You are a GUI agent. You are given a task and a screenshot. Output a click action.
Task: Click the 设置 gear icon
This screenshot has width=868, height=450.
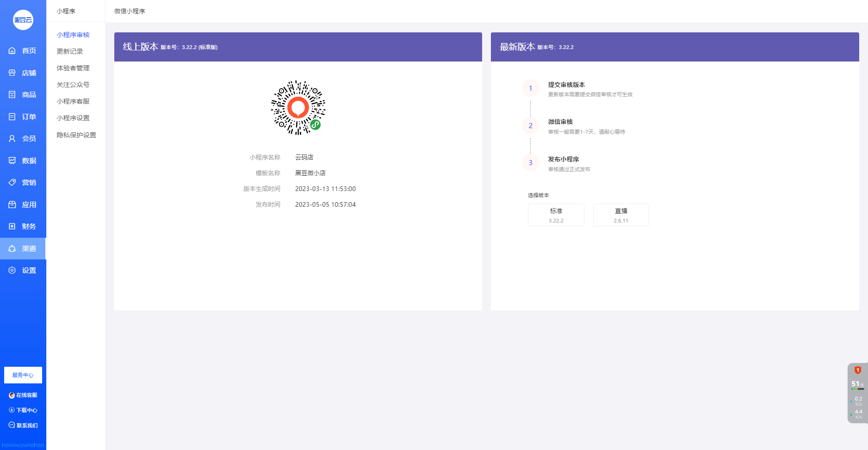coord(12,271)
